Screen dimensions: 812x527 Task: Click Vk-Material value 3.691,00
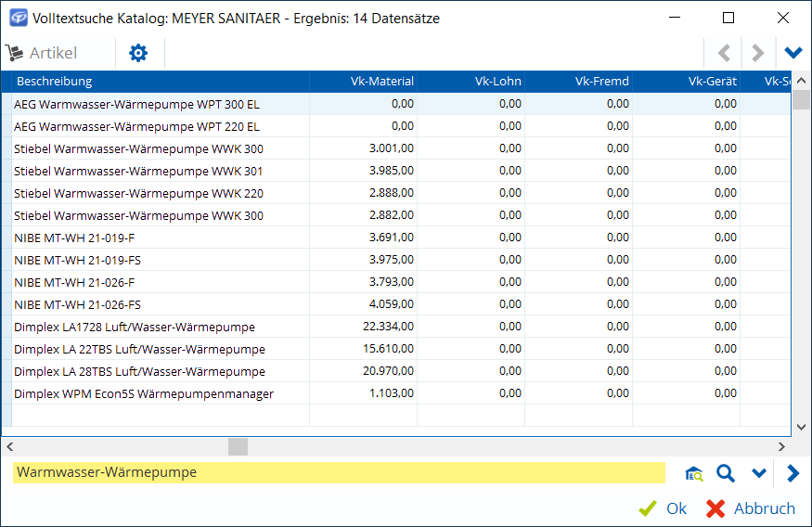(x=392, y=238)
